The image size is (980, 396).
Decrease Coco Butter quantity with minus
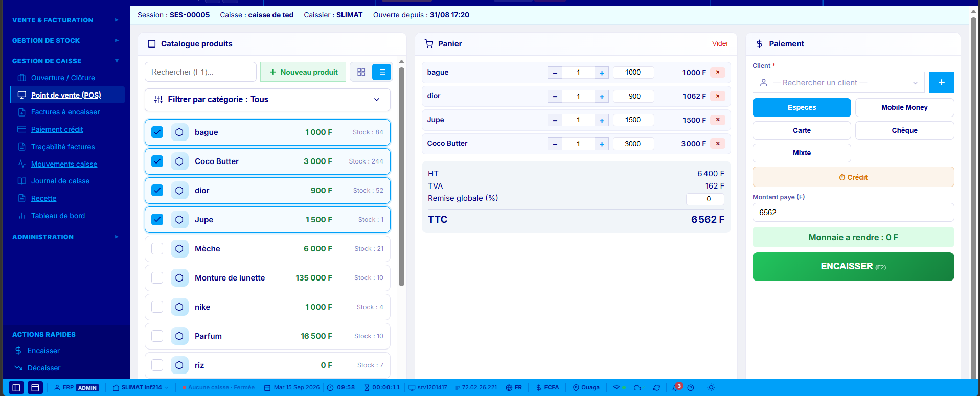555,144
